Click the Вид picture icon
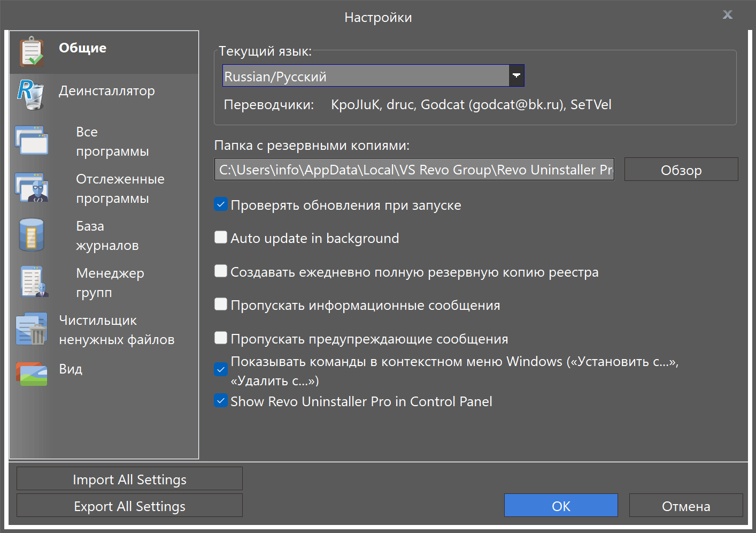 (32, 374)
